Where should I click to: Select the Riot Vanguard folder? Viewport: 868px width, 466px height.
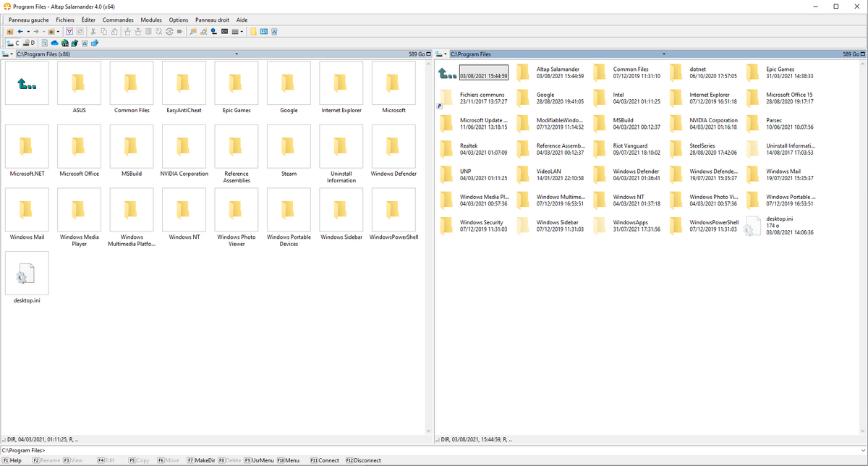click(x=626, y=148)
